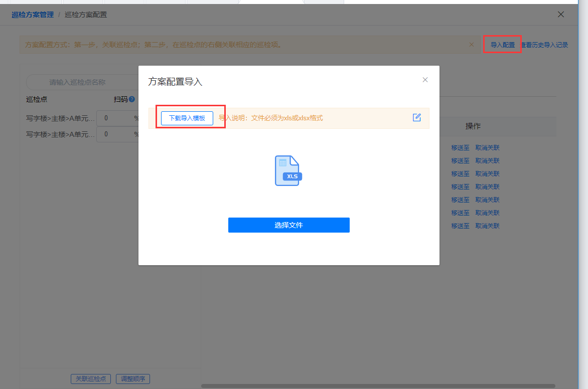
Task: Click 移送至 in the first row
Action: point(460,148)
